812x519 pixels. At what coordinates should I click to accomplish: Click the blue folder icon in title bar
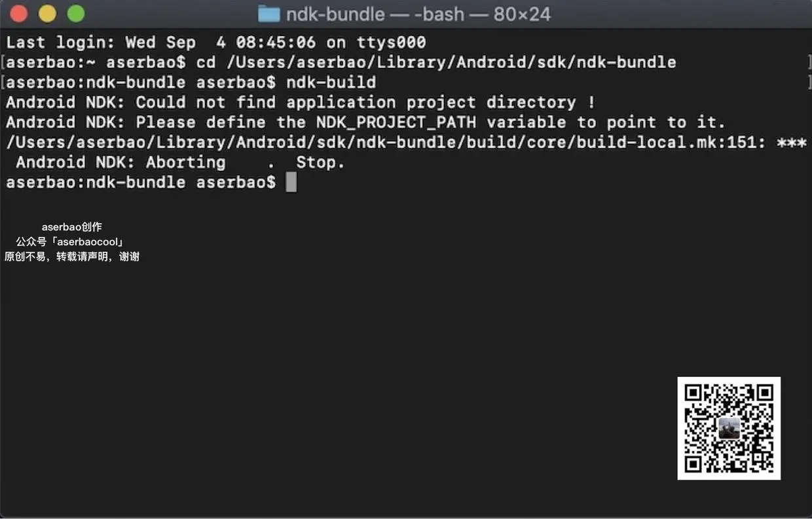coord(269,14)
